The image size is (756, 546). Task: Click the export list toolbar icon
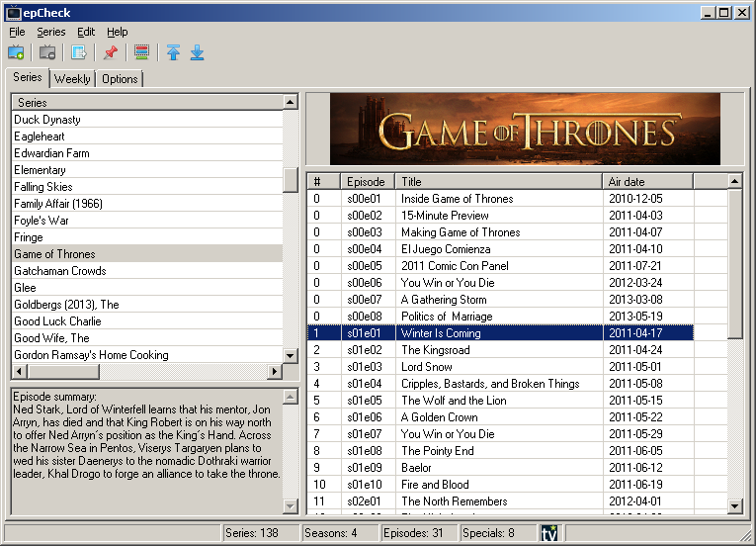click(79, 52)
